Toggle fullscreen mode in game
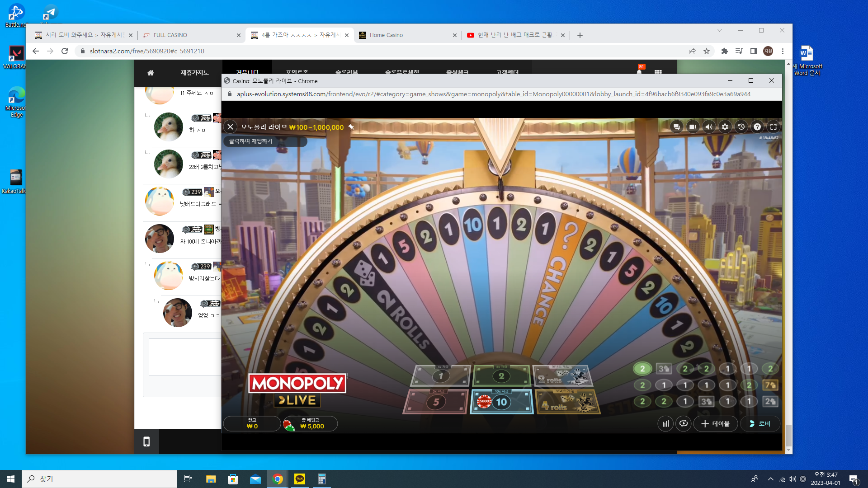The height and width of the screenshot is (488, 868). click(774, 127)
